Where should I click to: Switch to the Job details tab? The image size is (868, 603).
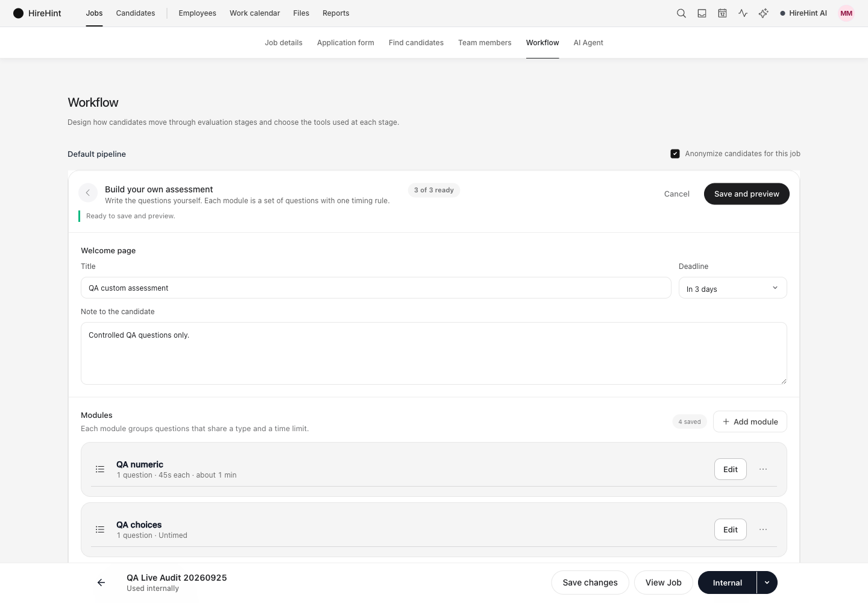click(283, 43)
